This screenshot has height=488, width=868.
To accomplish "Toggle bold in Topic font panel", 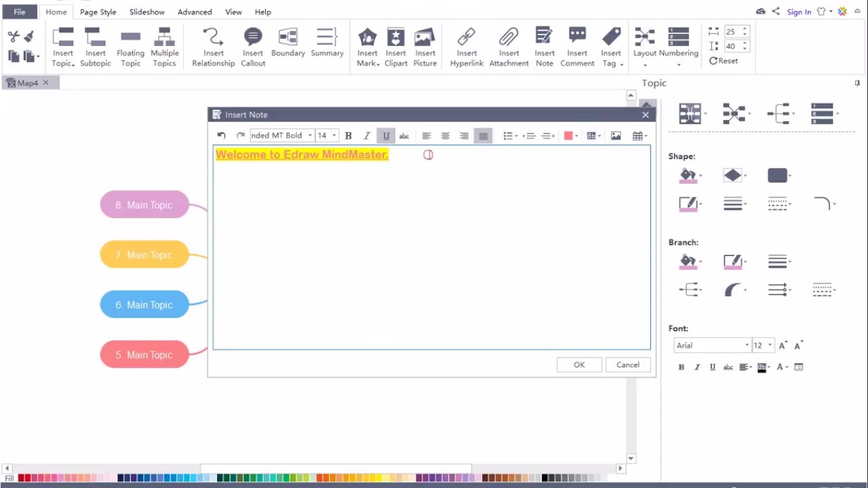I will pos(682,367).
